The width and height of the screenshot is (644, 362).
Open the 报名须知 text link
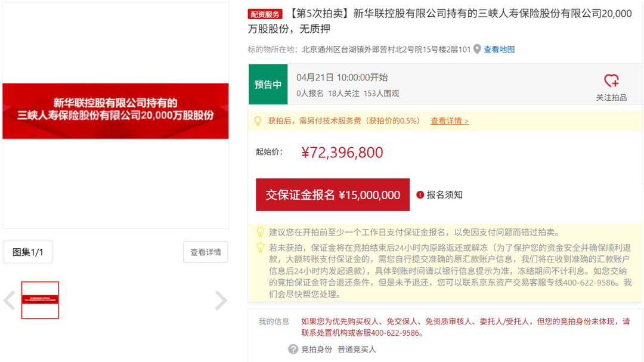444,195
